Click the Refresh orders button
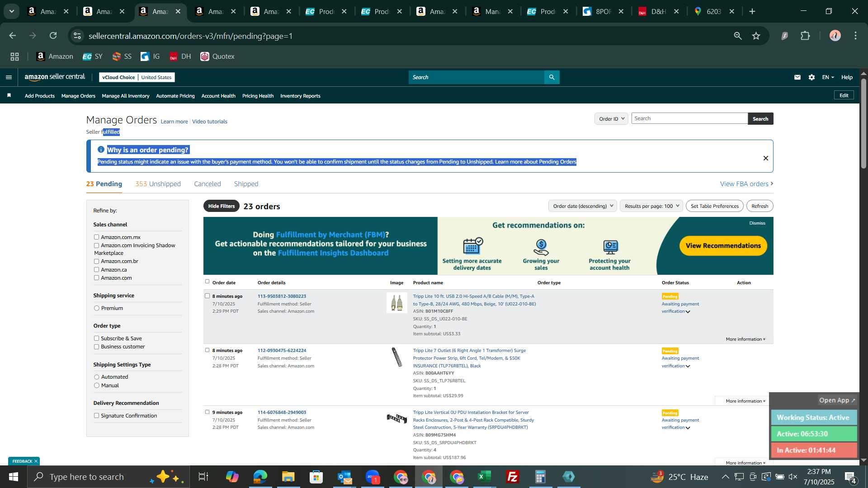Screen dimensions: 868x488 coord(759,206)
